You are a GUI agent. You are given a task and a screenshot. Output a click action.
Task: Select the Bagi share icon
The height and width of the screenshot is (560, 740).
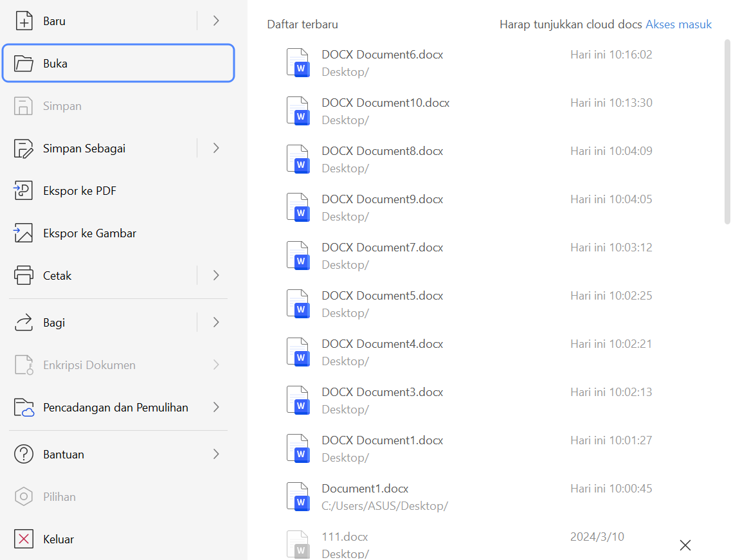tap(23, 322)
